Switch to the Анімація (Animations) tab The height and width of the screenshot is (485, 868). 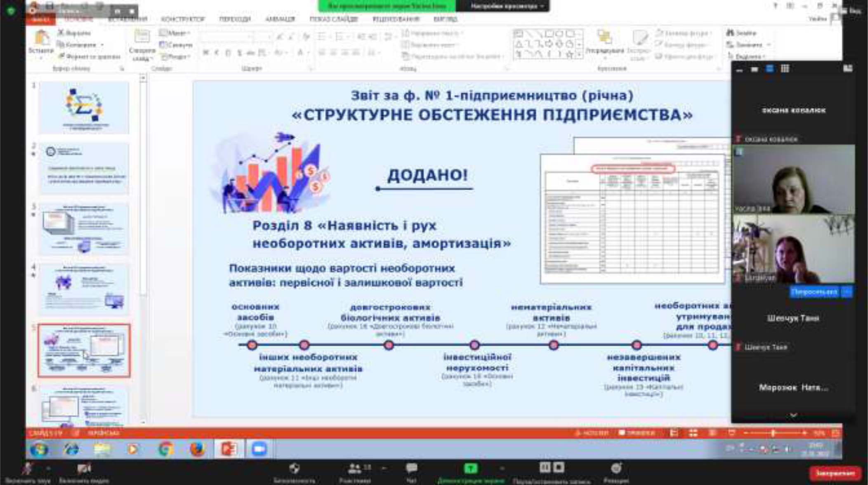pyautogui.click(x=281, y=19)
